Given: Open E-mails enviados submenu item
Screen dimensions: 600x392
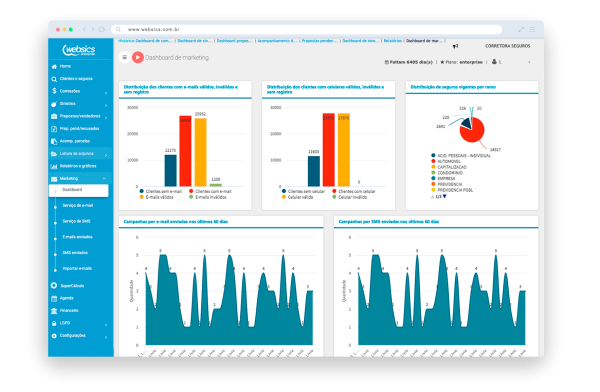Looking at the screenshot, I should tap(78, 237).
